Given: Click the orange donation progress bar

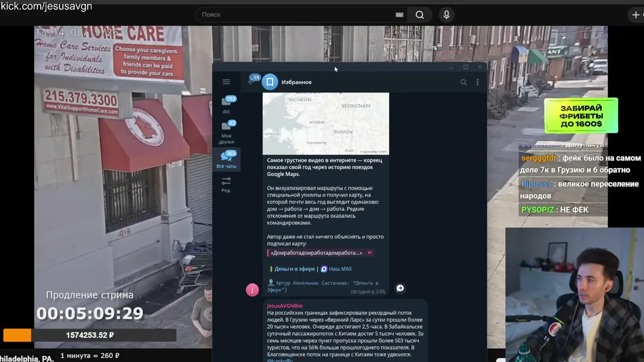Looking at the screenshot, I should coord(17,335).
